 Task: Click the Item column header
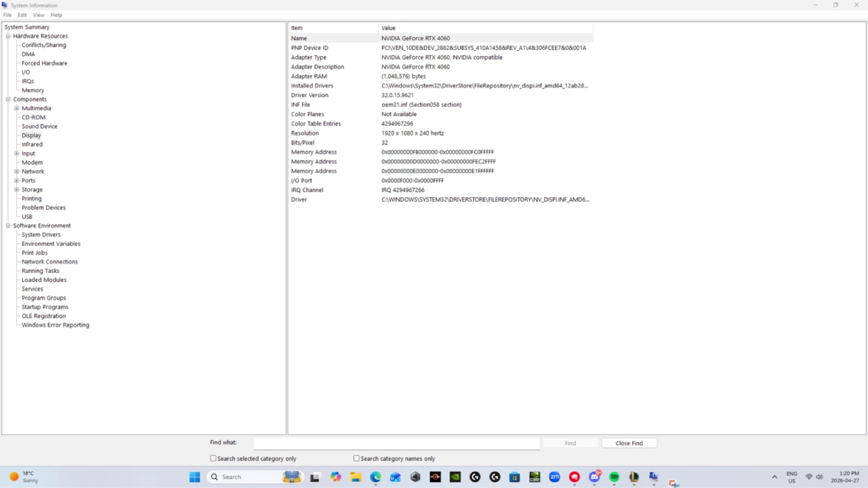tap(333, 28)
